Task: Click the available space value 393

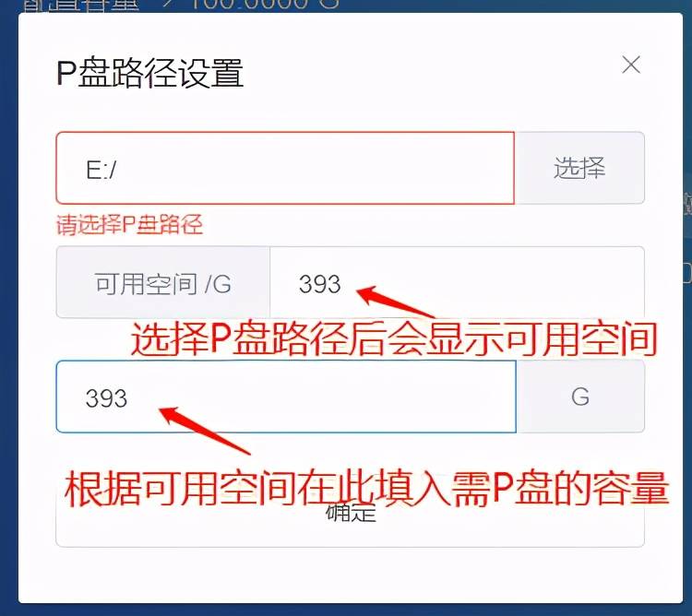Action: coord(319,284)
